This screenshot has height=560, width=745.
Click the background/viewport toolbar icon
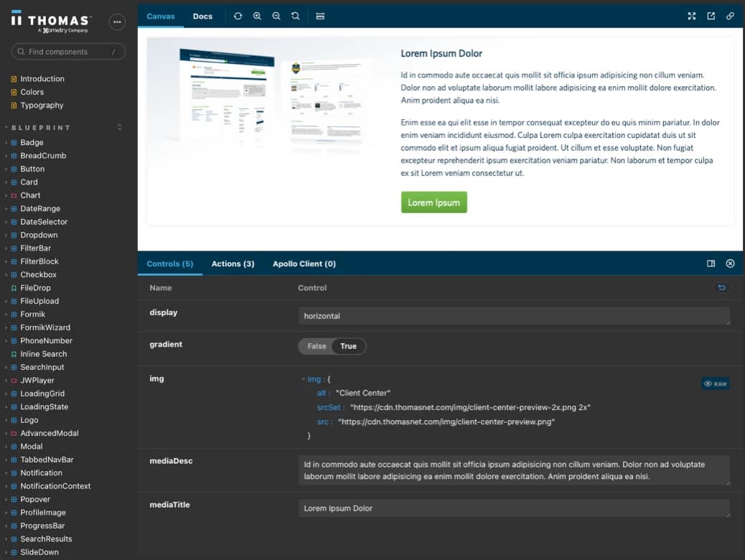pos(320,17)
